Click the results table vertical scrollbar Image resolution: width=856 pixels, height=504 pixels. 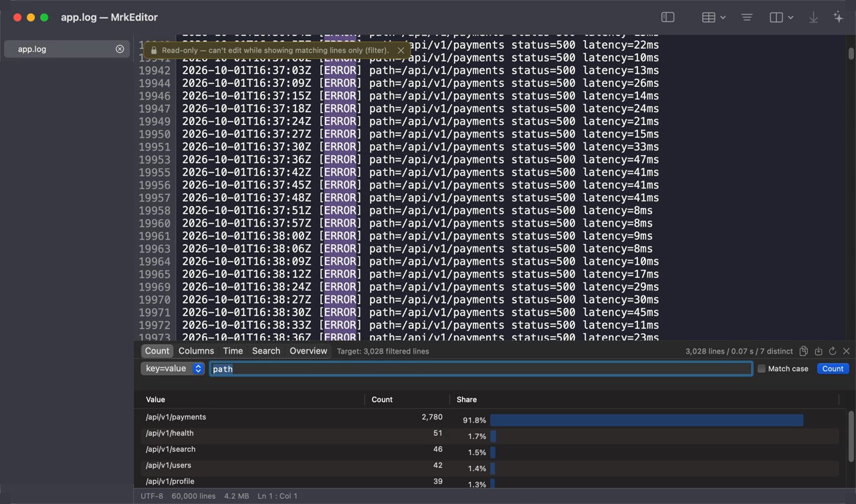click(x=851, y=438)
